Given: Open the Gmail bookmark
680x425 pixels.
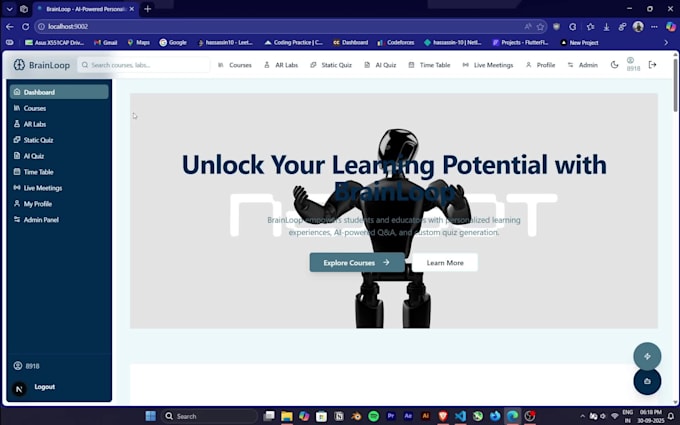Looking at the screenshot, I should 106,42.
